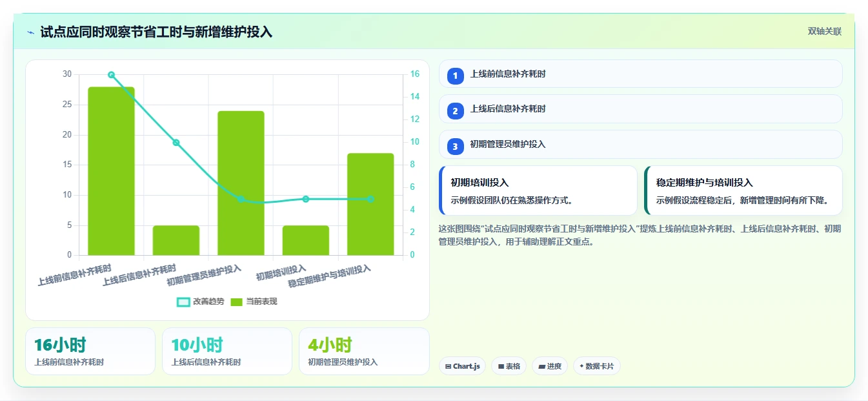Open the 上线后信息补齐耗时 list row
The width and height of the screenshot is (868, 401).
(x=640, y=109)
